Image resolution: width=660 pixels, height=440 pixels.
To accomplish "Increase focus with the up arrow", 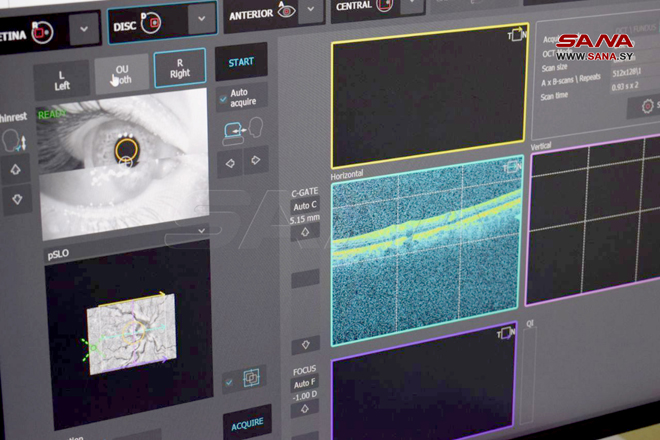I will 305,408.
